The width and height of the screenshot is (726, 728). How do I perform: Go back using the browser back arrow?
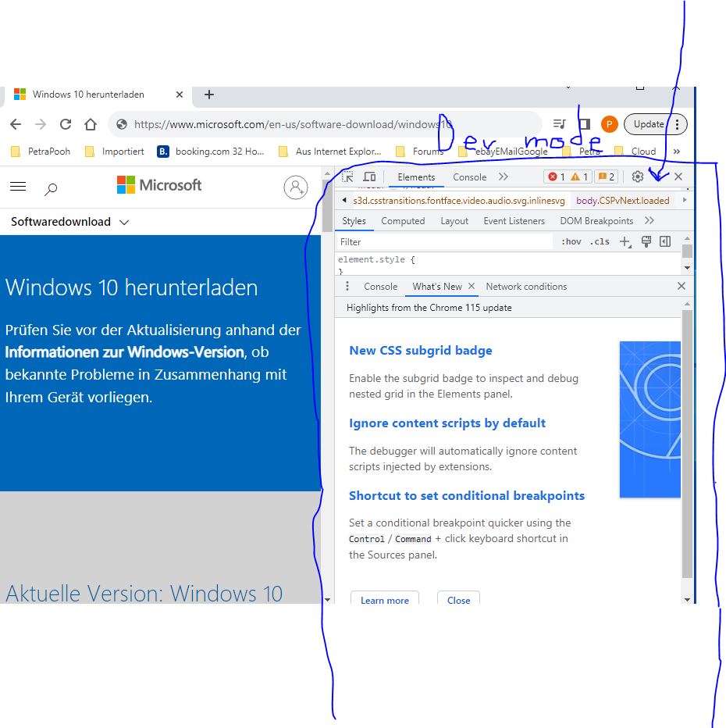click(16, 124)
